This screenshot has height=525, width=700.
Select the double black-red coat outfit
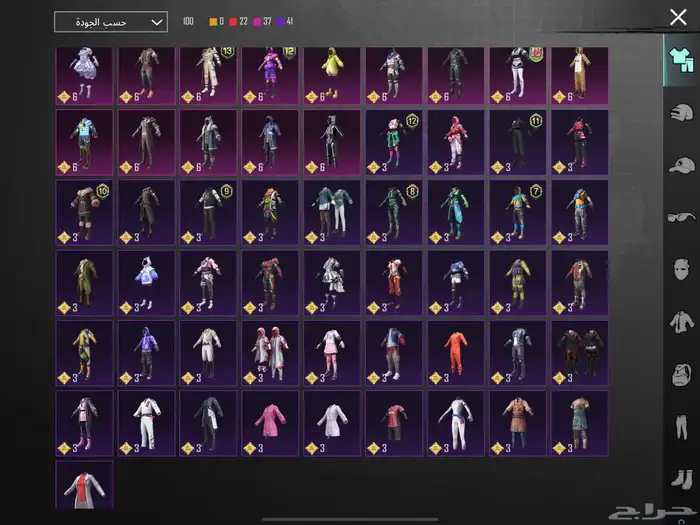click(x=579, y=353)
